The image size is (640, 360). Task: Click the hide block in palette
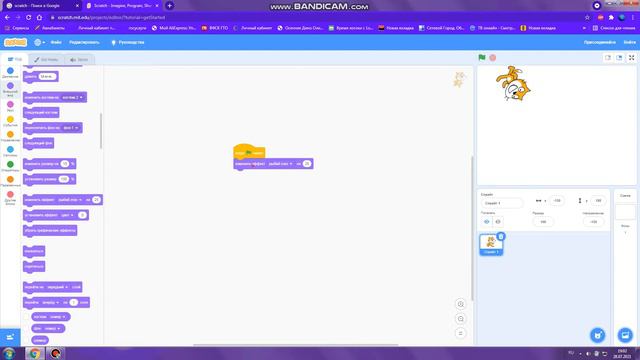[x=34, y=267]
